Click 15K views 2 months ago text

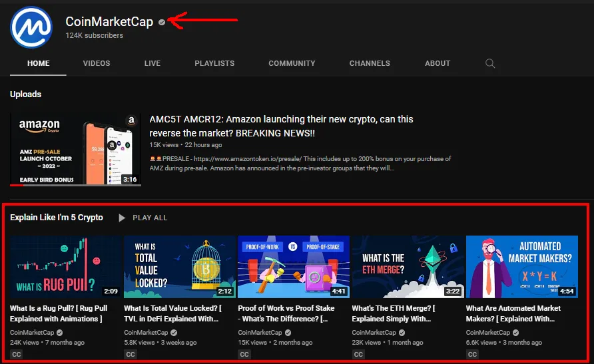coord(275,343)
